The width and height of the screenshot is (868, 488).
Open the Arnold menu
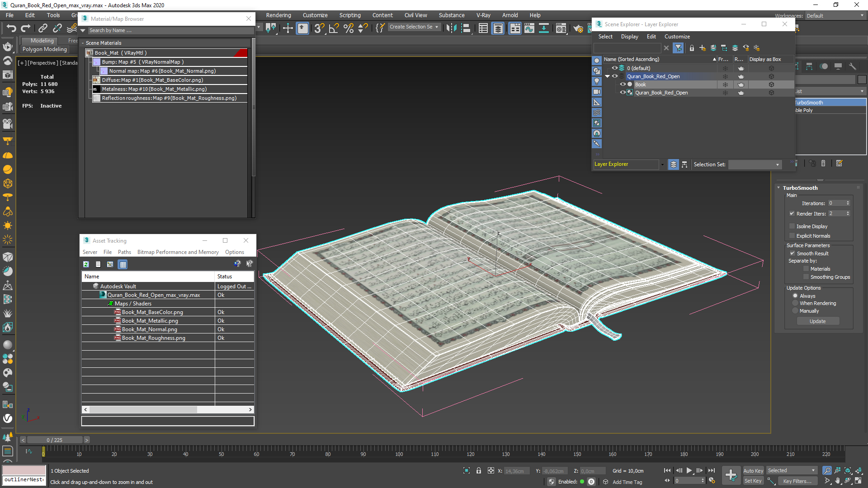tap(510, 15)
